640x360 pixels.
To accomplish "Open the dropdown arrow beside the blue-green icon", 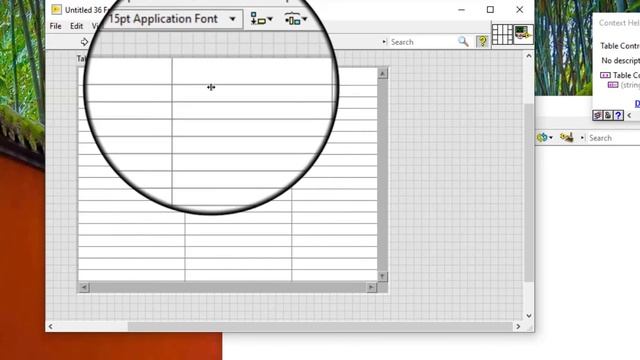I will [551, 138].
